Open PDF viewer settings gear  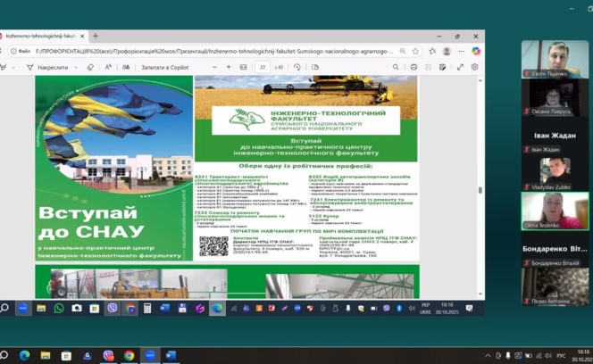[x=474, y=67]
